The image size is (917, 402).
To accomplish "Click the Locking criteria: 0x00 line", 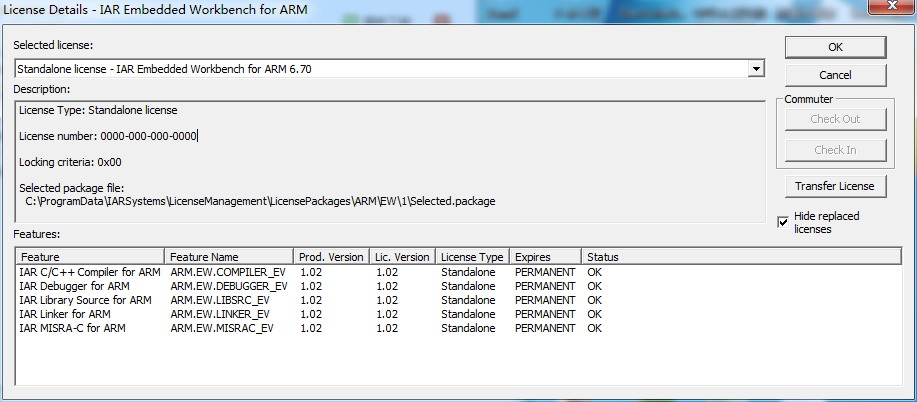I will coord(70,162).
